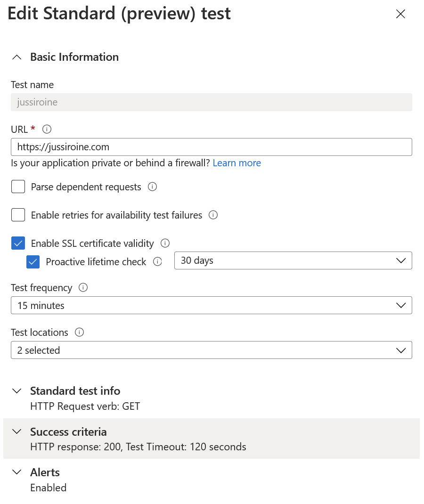Screen dimensions: 424x504
Task: Open the Test frequency 15 minutes dropdown
Action: pyautogui.click(x=212, y=305)
